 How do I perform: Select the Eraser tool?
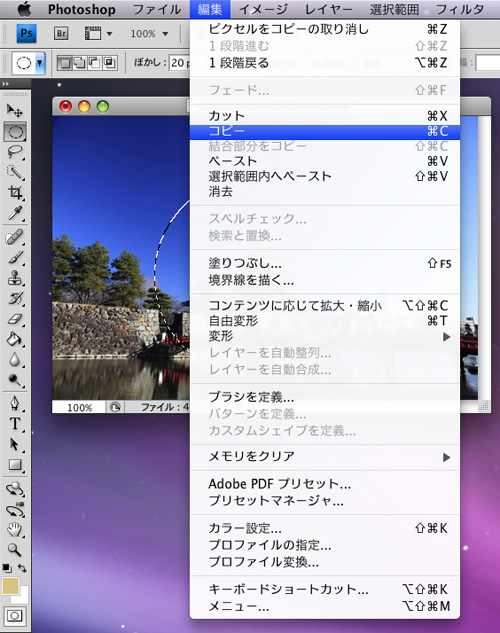[x=15, y=319]
